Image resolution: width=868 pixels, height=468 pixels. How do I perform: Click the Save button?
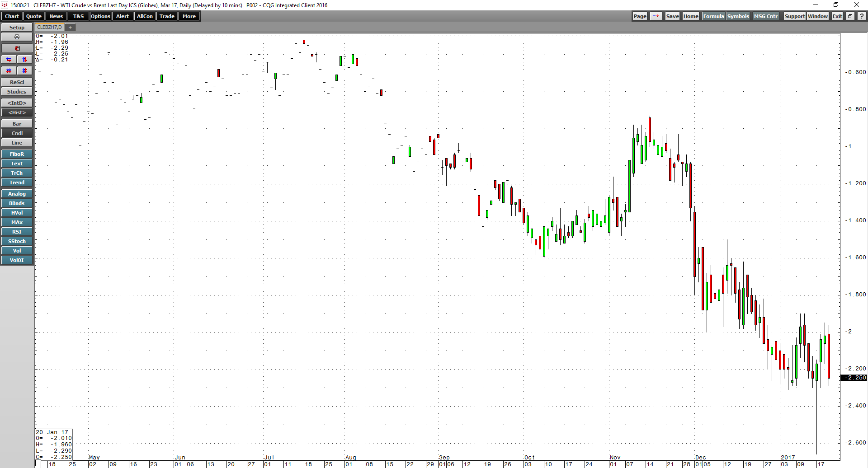click(672, 16)
